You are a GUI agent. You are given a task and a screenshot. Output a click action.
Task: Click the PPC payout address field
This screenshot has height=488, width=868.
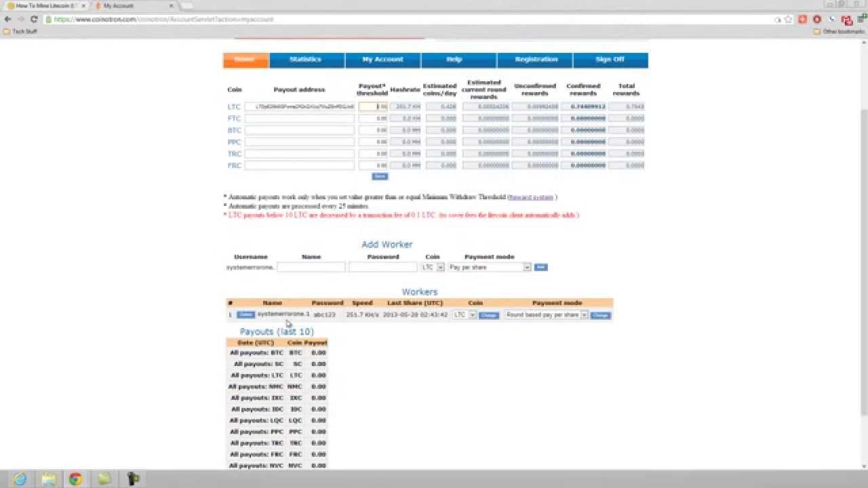coord(299,142)
